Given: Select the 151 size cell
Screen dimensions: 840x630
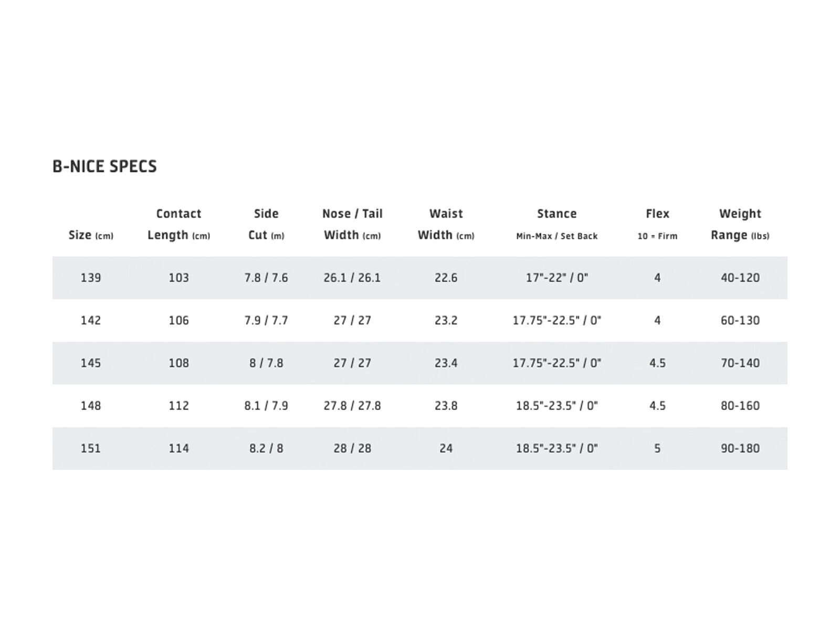Looking at the screenshot, I should [91, 448].
